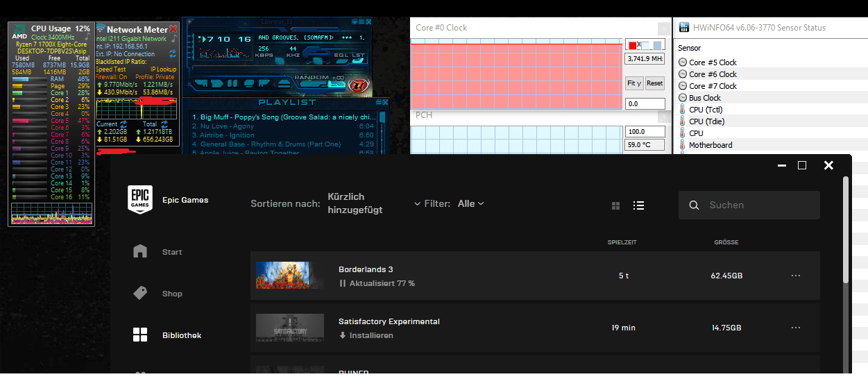Stop playback in the Winamp player
This screenshot has width=868, height=379.
point(249,83)
